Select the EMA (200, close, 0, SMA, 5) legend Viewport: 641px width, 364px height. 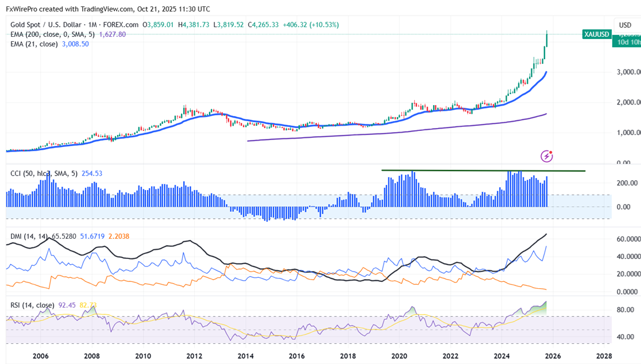coord(52,34)
